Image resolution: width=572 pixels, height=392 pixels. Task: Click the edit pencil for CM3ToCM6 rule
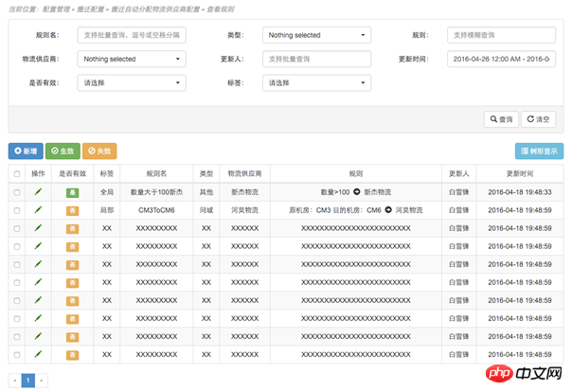pyautogui.click(x=39, y=210)
